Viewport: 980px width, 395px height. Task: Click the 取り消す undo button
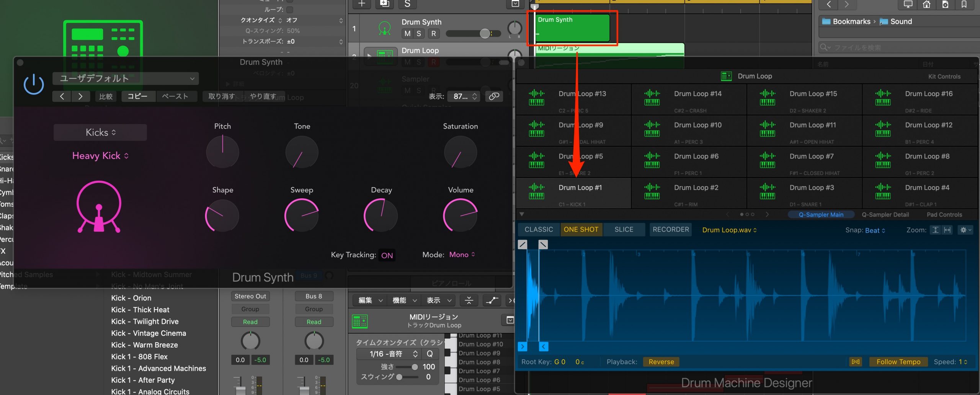tap(221, 96)
